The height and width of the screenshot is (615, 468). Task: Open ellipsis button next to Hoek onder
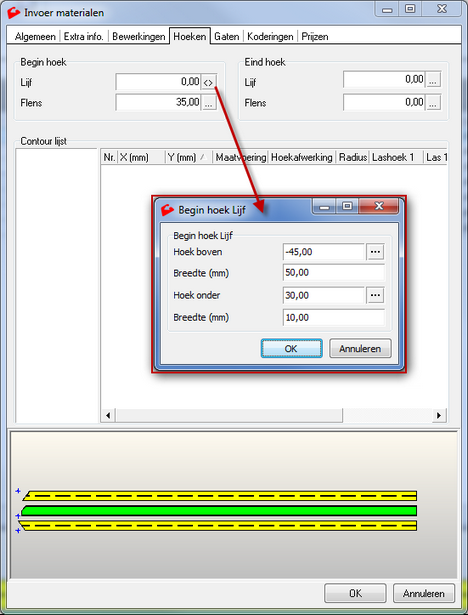[375, 295]
